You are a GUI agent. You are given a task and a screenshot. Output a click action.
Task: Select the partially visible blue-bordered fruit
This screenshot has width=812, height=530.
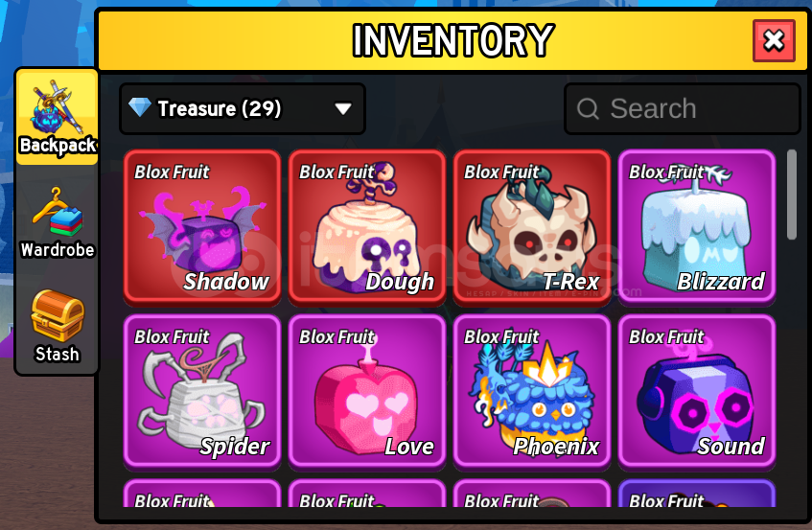(x=697, y=494)
